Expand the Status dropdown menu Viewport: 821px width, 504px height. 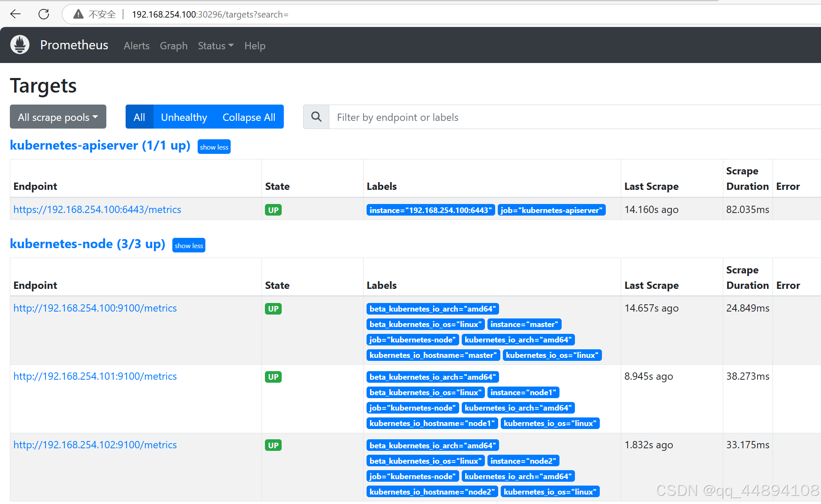[x=216, y=45]
